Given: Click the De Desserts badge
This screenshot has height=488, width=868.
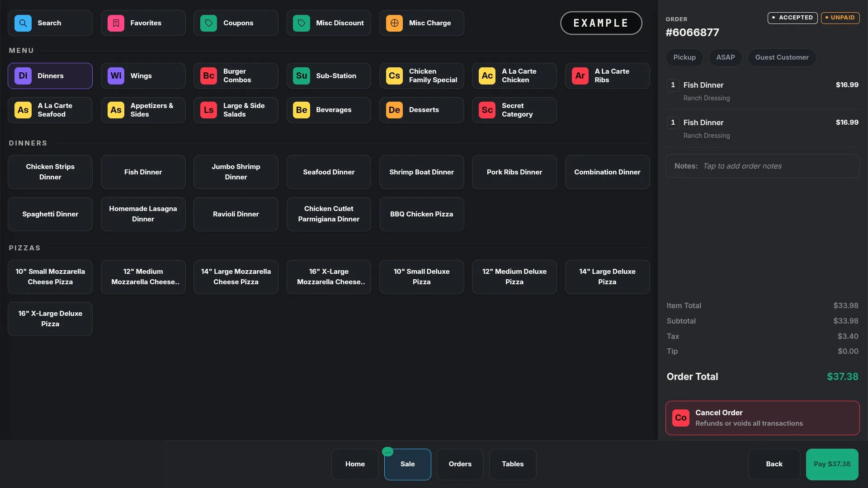Looking at the screenshot, I should point(394,110).
